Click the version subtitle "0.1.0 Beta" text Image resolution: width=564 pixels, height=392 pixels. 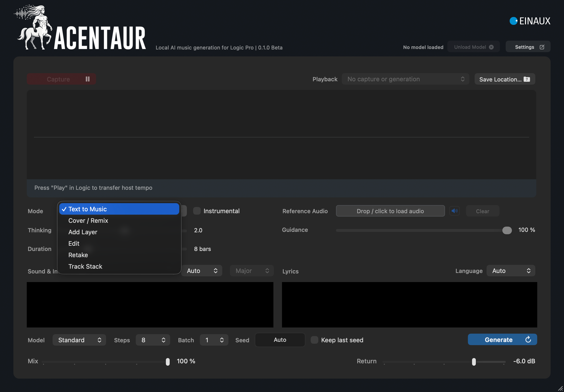tap(270, 47)
